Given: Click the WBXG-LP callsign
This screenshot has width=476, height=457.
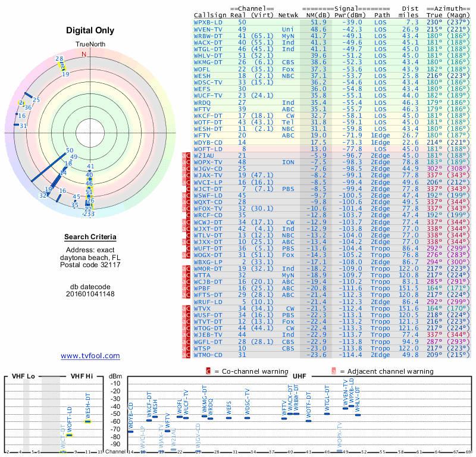Looking at the screenshot, I should pos(208,262).
